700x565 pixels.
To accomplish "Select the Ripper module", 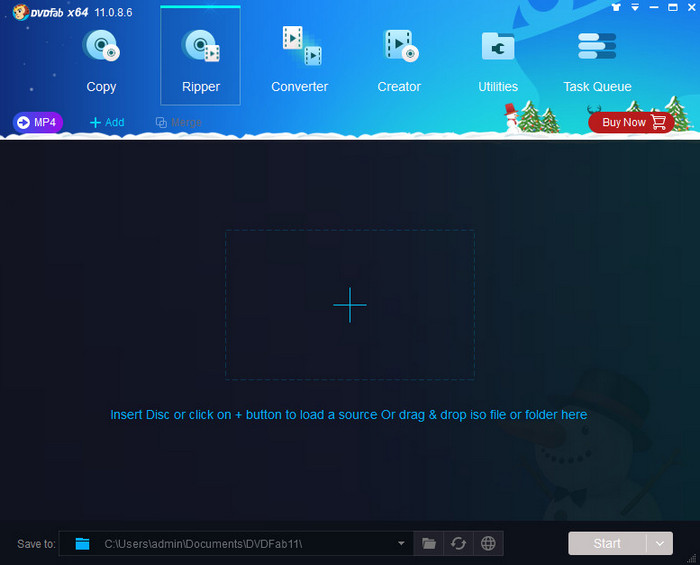I will (200, 61).
